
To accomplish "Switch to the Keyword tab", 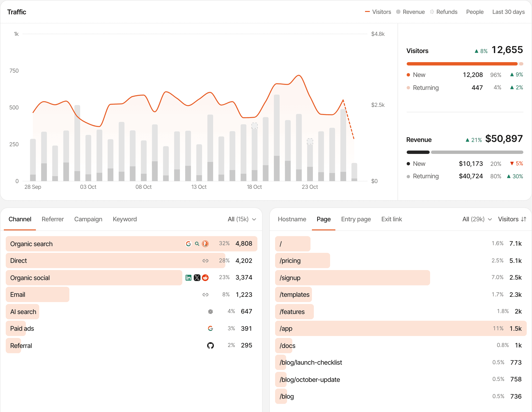I will click(x=125, y=219).
